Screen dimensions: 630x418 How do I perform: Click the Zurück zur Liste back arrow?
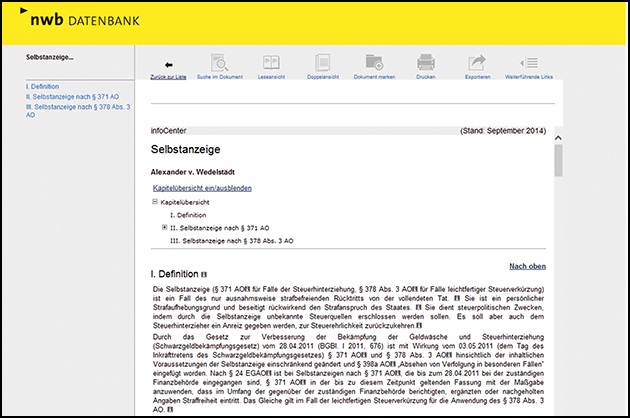tap(168, 62)
